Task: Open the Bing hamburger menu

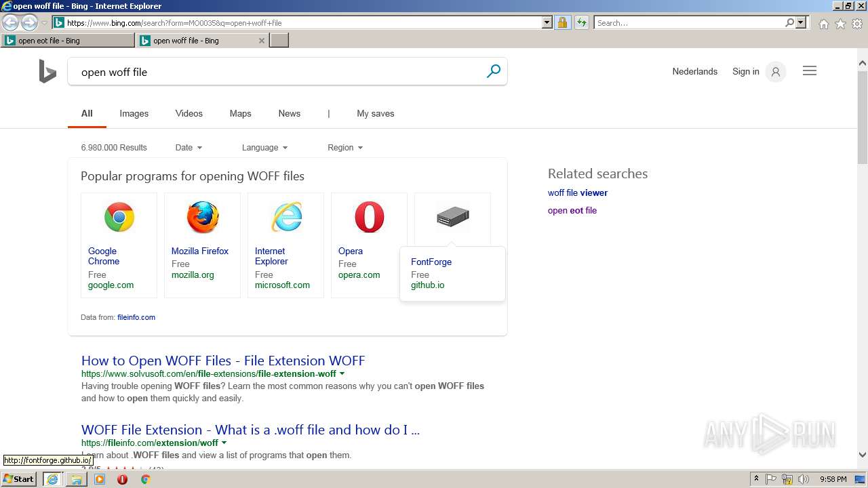Action: (x=810, y=71)
